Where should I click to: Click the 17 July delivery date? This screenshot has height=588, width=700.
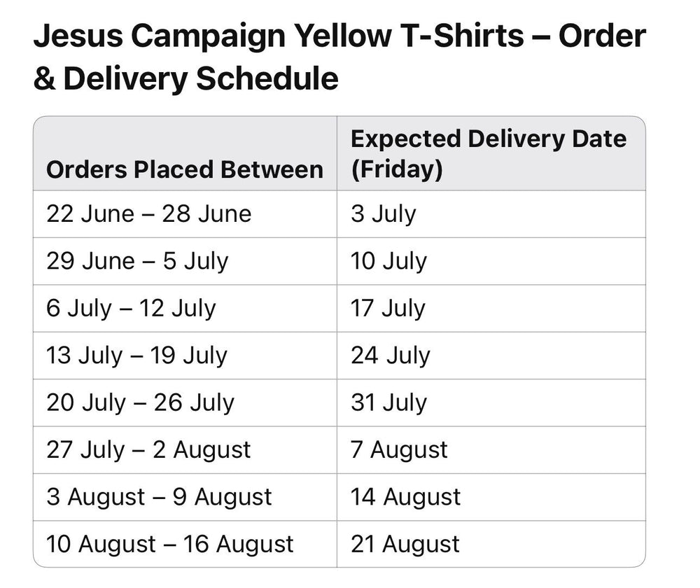click(388, 308)
